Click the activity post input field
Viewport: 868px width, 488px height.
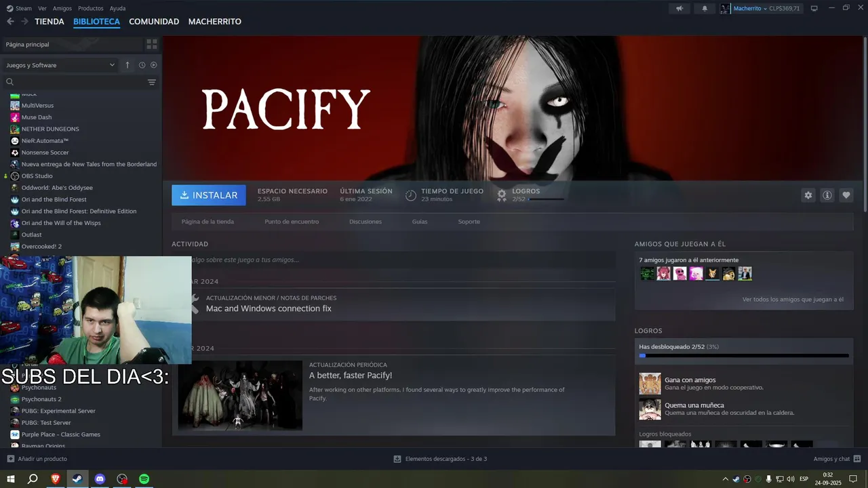coord(393,260)
